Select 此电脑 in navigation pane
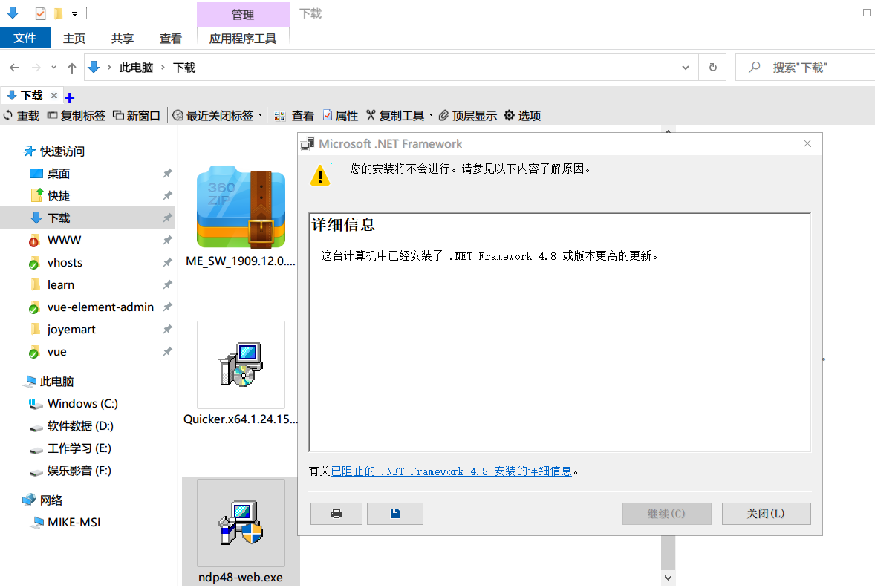The image size is (875, 588). (x=56, y=382)
